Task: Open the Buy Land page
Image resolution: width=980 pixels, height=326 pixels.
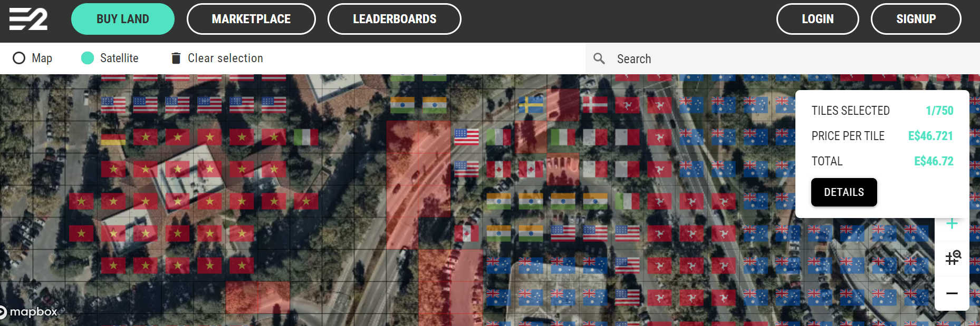Action: tap(123, 19)
